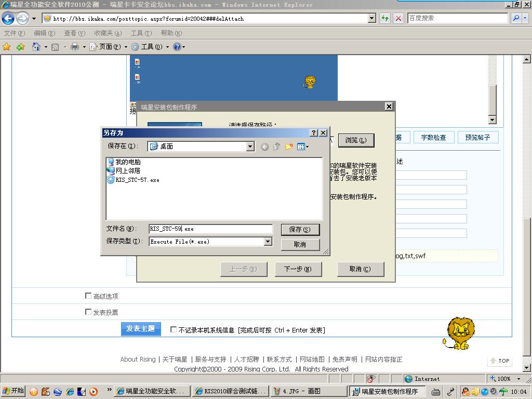532x399 pixels.
Task: Select the RIS_STC-57.exe file
Action: 133,180
